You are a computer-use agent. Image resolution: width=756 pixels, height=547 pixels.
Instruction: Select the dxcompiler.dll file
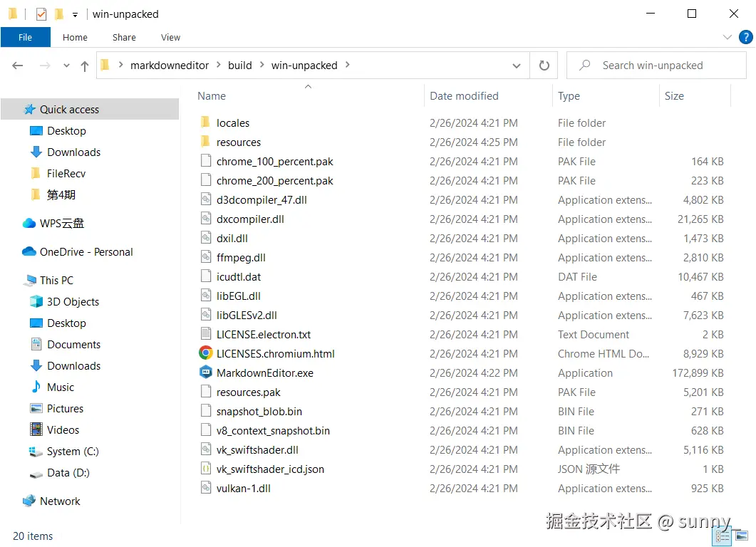point(250,219)
